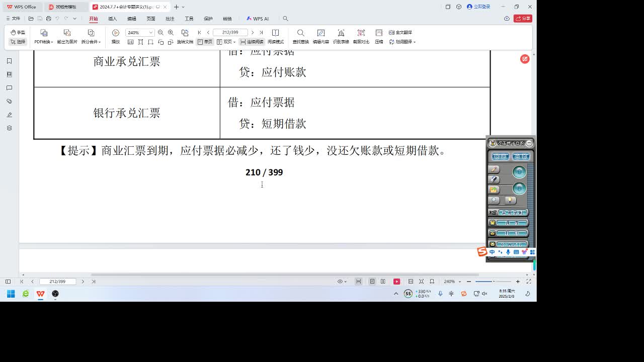Open the 文件 menu
Image resolution: width=644 pixels, height=362 pixels.
[13, 19]
